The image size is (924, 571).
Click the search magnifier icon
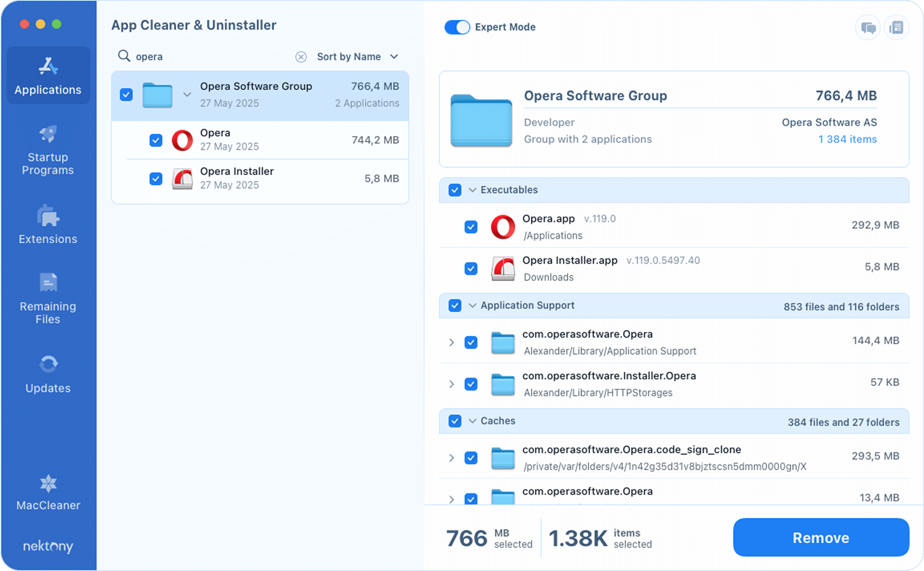point(124,56)
